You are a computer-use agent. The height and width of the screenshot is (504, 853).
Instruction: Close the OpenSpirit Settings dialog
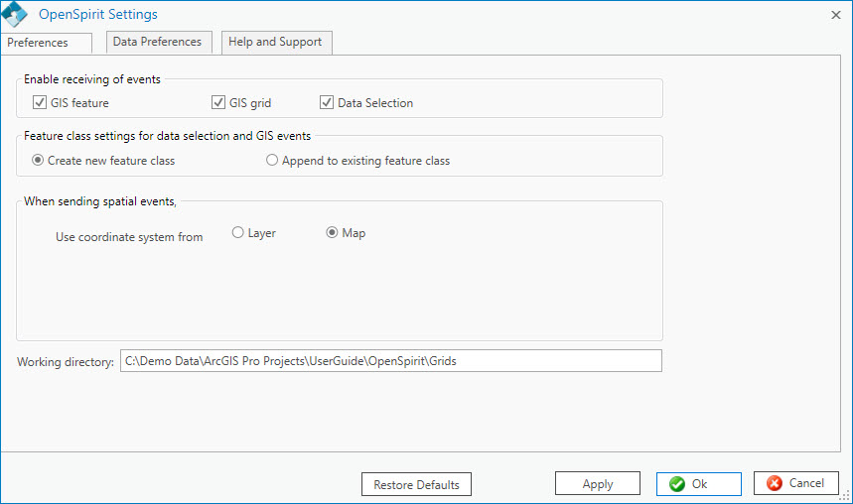tap(835, 15)
